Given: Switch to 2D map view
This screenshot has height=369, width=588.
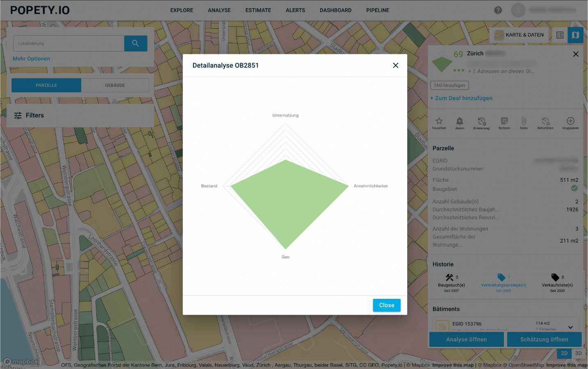Looking at the screenshot, I should coord(564,353).
